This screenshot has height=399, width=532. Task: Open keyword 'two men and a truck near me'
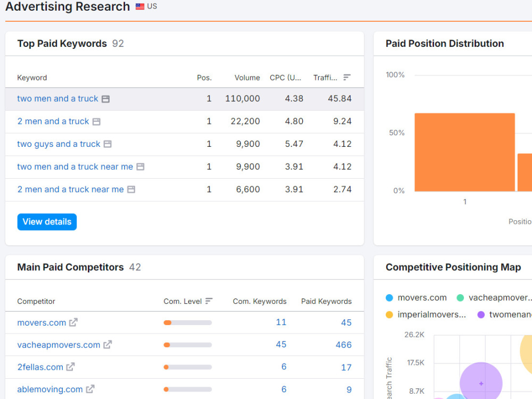pyautogui.click(x=75, y=167)
